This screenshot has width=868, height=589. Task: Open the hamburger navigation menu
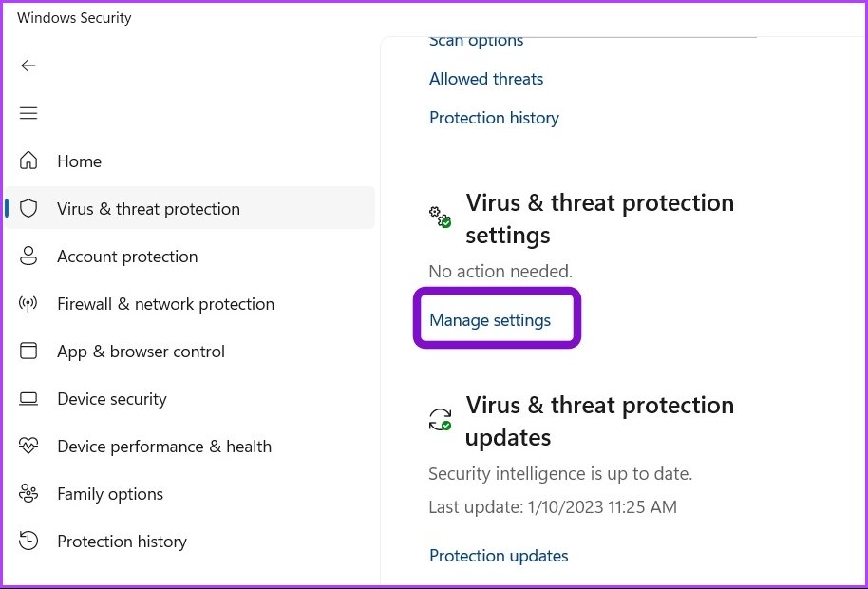(x=28, y=113)
